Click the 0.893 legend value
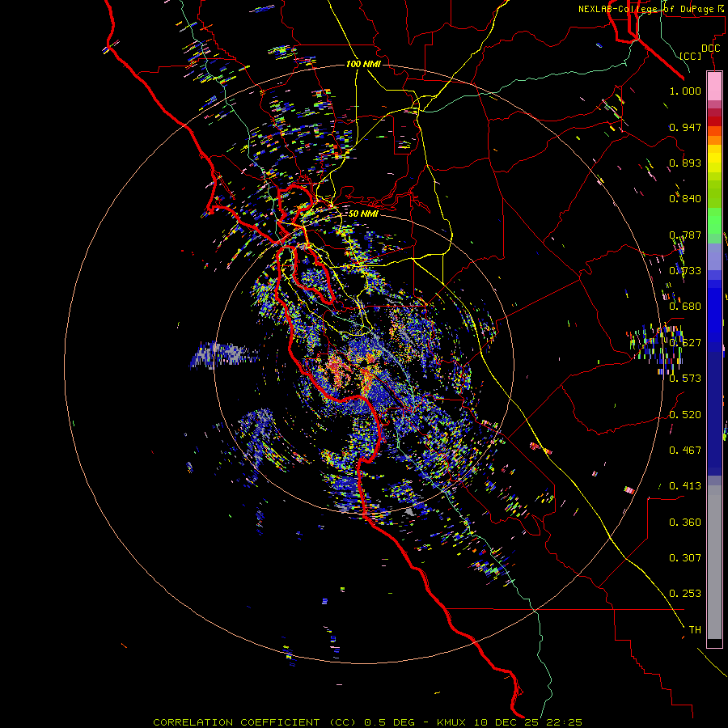The height and width of the screenshot is (728, 728). 685,163
